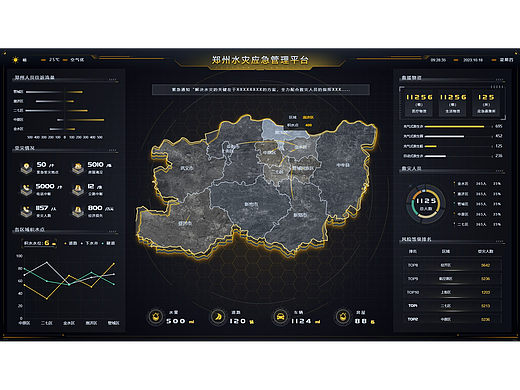Click the round icon next to 88
The width and height of the screenshot is (520, 390).
(x=343, y=316)
